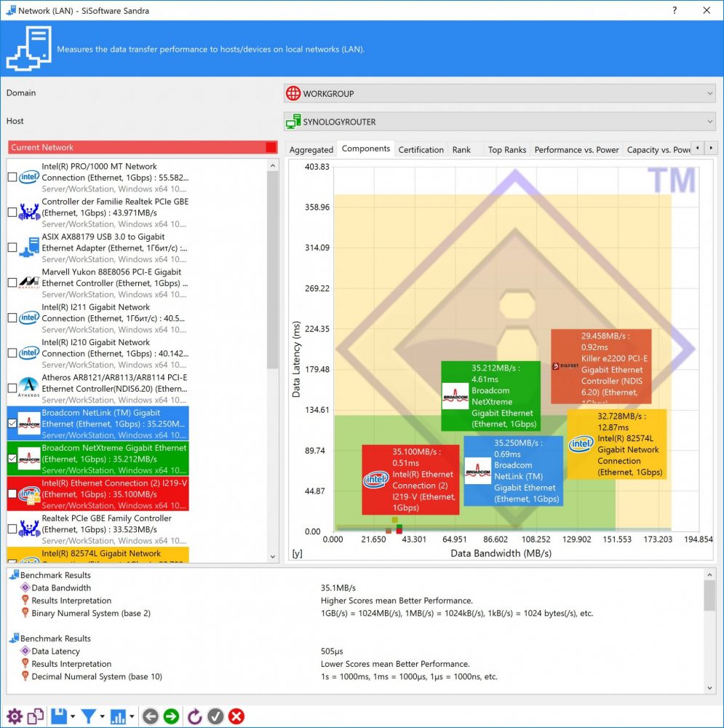This screenshot has width=724, height=728.
Task: Check the Intel PRO/1000 MT Network checkbox
Action: point(12,177)
